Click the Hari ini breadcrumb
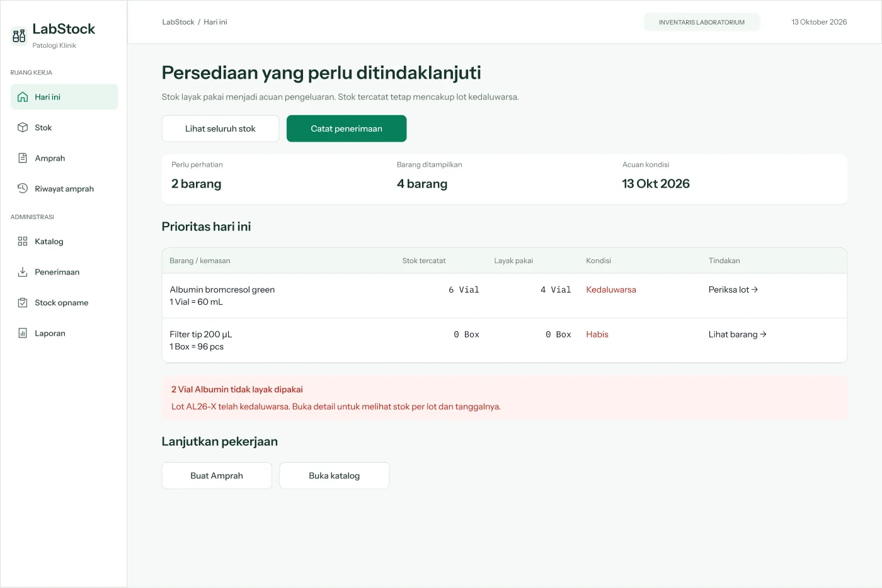The image size is (882, 588). (215, 22)
